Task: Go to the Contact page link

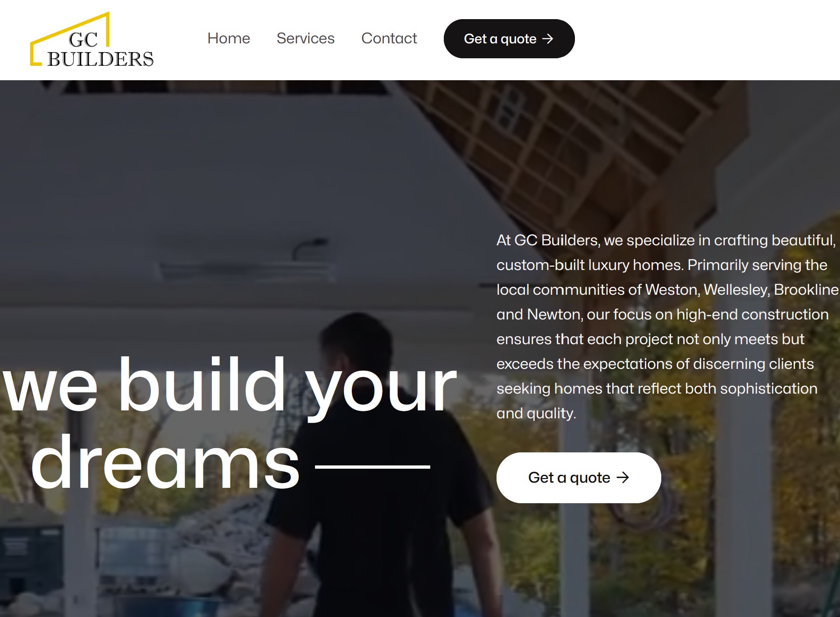Action: (389, 38)
